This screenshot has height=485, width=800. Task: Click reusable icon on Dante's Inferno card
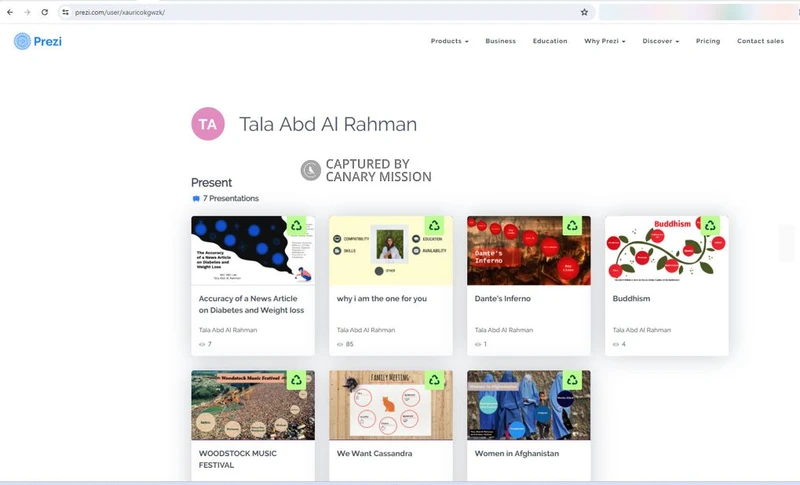coord(572,225)
